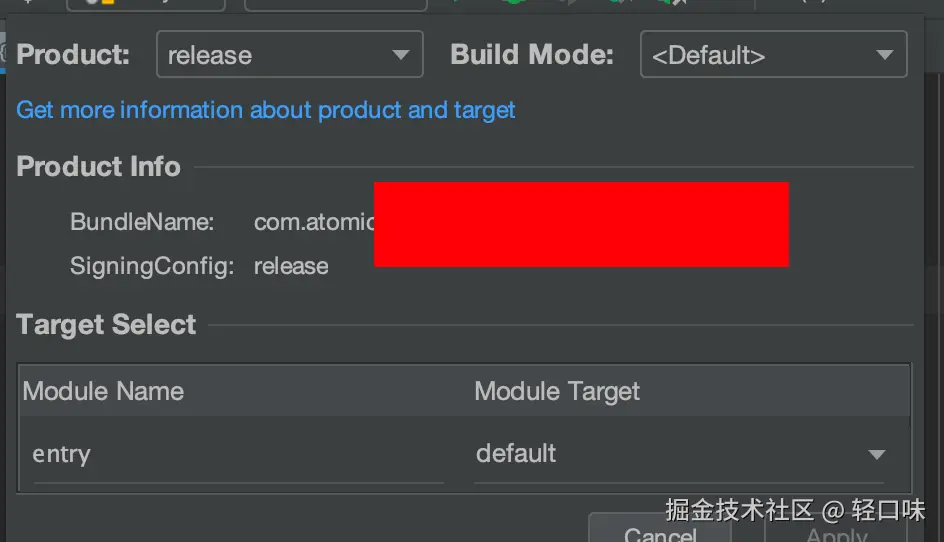This screenshot has width=944, height=542.
Task: Click the Module Target column header
Action: [557, 391]
